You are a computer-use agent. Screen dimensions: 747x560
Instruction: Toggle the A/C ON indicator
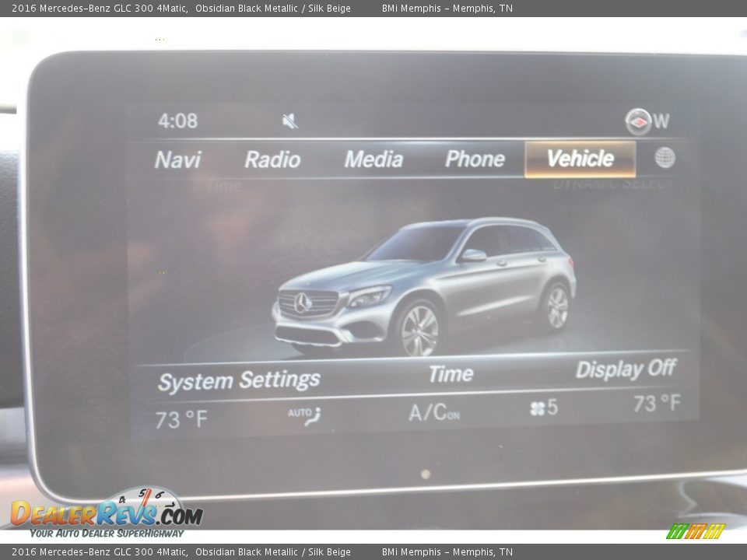click(434, 412)
